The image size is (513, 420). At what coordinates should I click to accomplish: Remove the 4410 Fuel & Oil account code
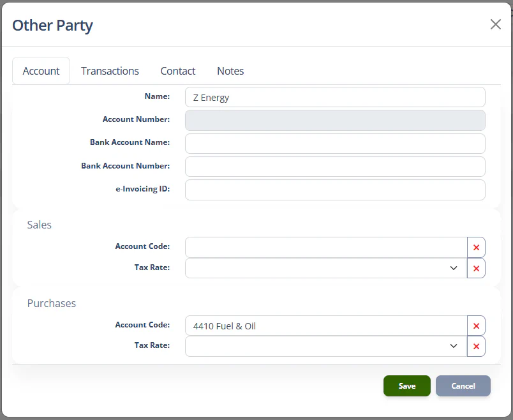pos(476,326)
